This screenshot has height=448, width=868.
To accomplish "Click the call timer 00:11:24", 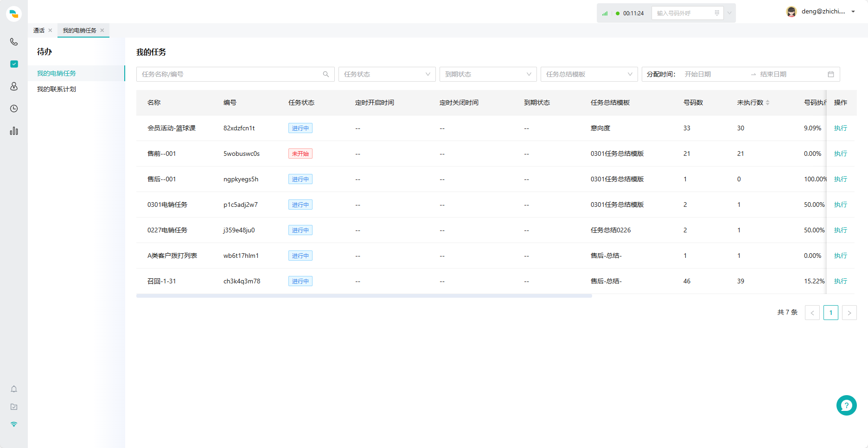I will coord(633,13).
